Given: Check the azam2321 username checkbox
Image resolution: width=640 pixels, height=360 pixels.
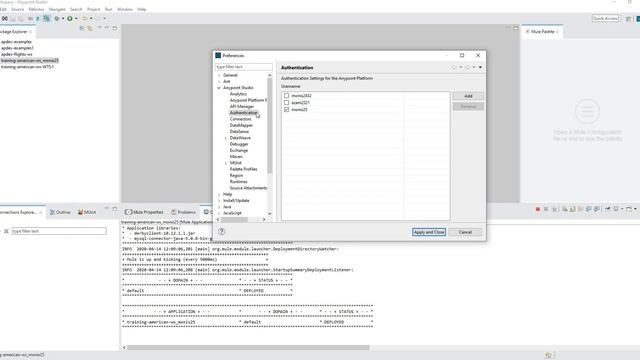Looking at the screenshot, I should pos(287,102).
